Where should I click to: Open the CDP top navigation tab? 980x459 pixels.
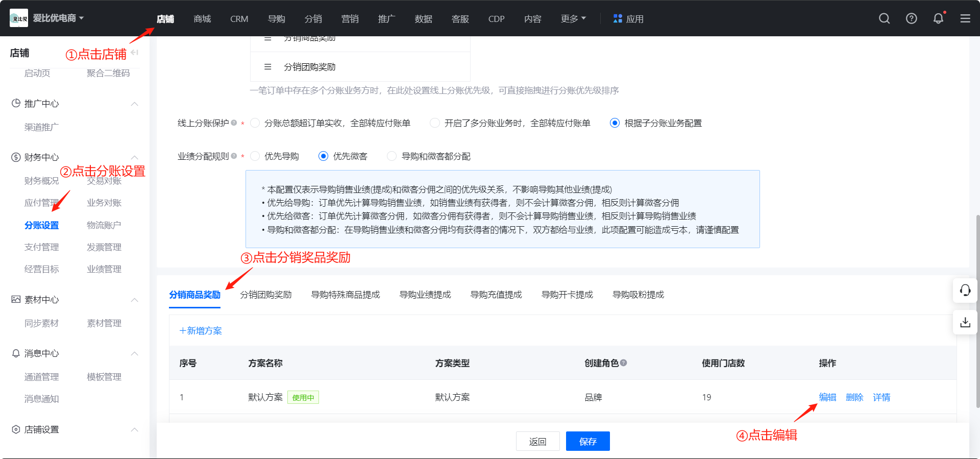pos(496,19)
